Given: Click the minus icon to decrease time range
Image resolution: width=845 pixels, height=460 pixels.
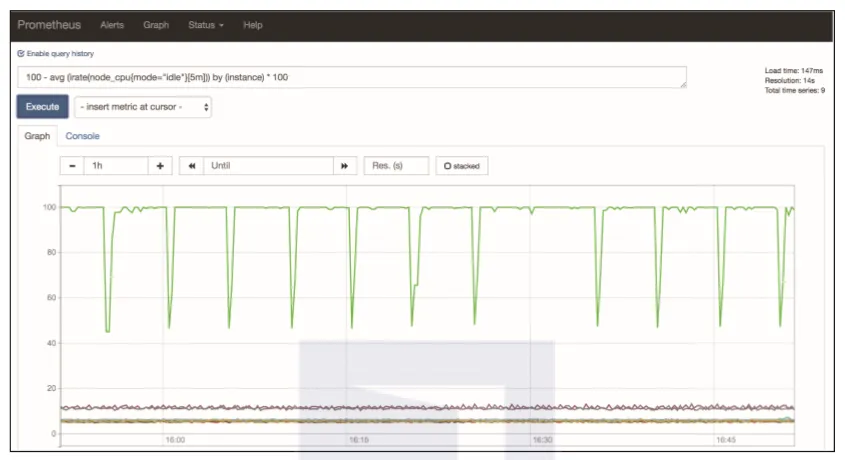Looking at the screenshot, I should 72,166.
